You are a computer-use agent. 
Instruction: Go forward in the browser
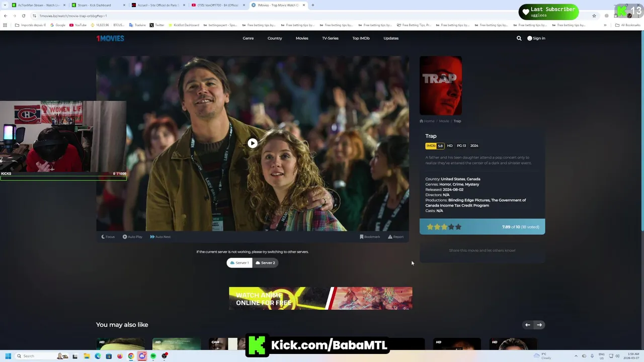[x=14, y=16]
